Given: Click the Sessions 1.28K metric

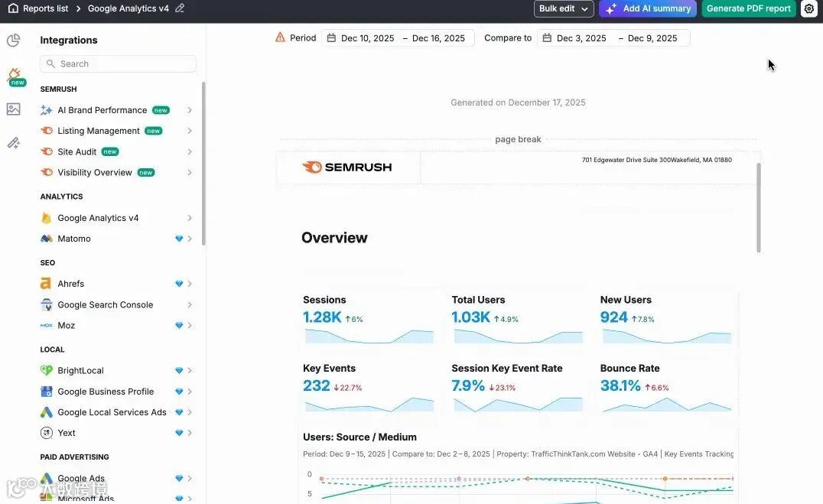Looking at the screenshot, I should [322, 317].
